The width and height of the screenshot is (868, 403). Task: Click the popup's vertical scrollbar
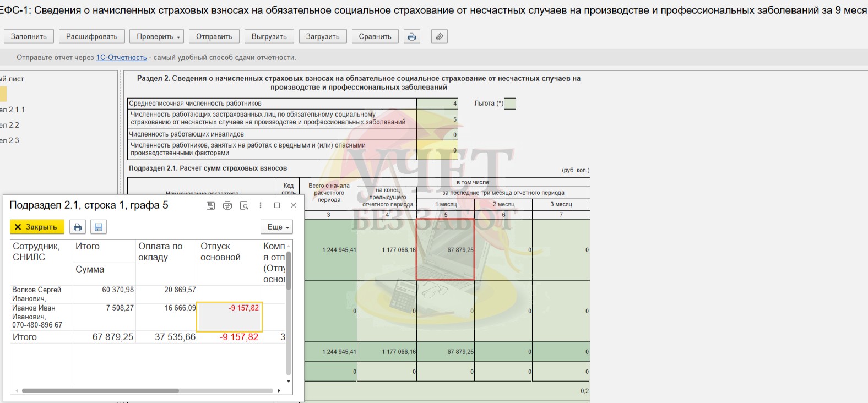point(289,270)
